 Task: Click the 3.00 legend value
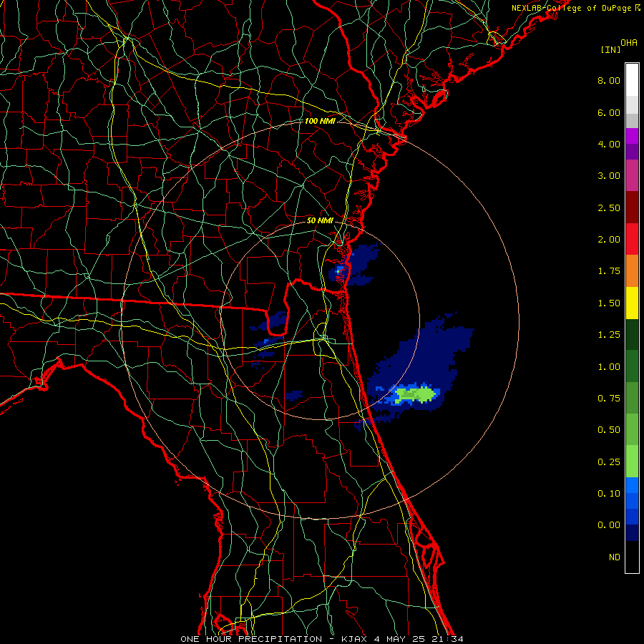[x=609, y=176]
